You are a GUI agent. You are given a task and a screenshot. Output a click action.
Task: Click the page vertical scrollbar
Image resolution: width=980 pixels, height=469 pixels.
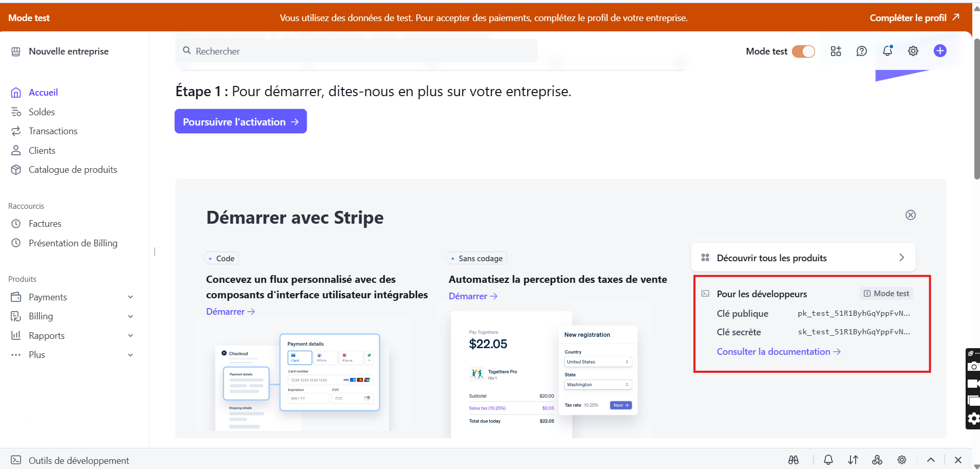pos(977,109)
